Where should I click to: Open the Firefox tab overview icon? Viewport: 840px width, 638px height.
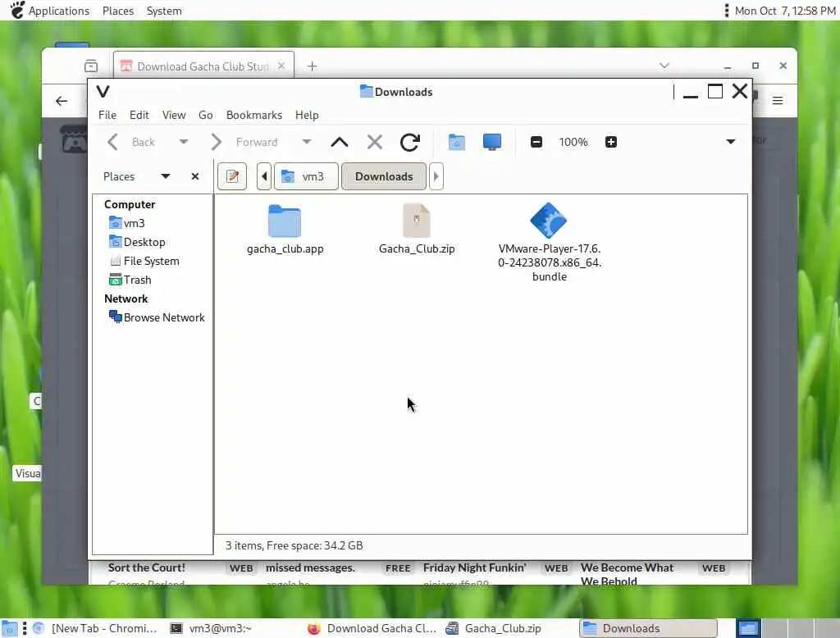coord(91,66)
